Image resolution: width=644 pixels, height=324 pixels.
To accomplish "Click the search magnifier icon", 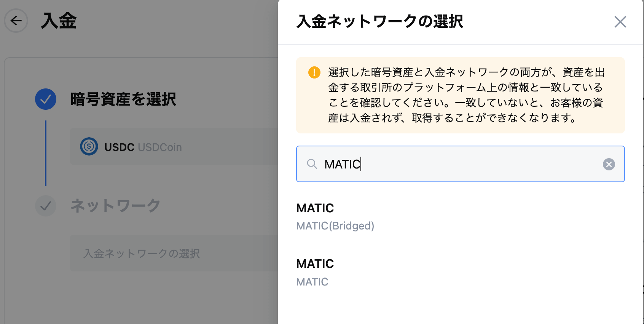I will point(312,164).
